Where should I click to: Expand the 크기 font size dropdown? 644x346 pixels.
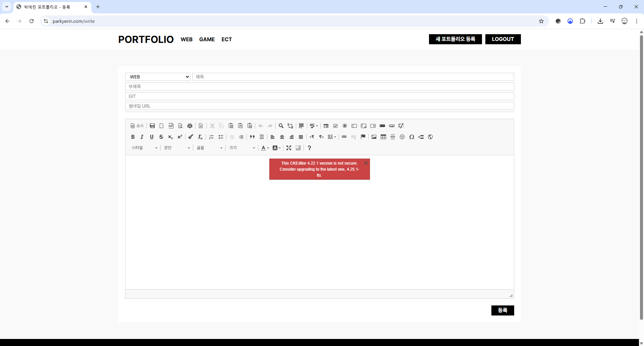242,148
